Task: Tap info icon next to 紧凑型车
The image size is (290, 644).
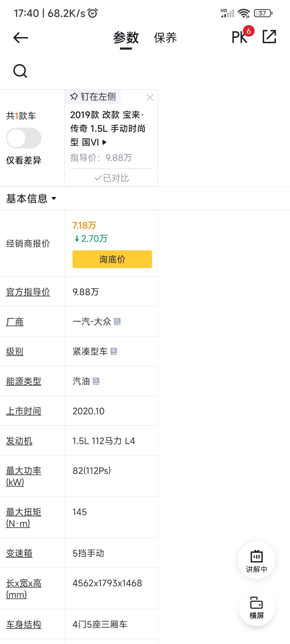Action: [x=114, y=351]
